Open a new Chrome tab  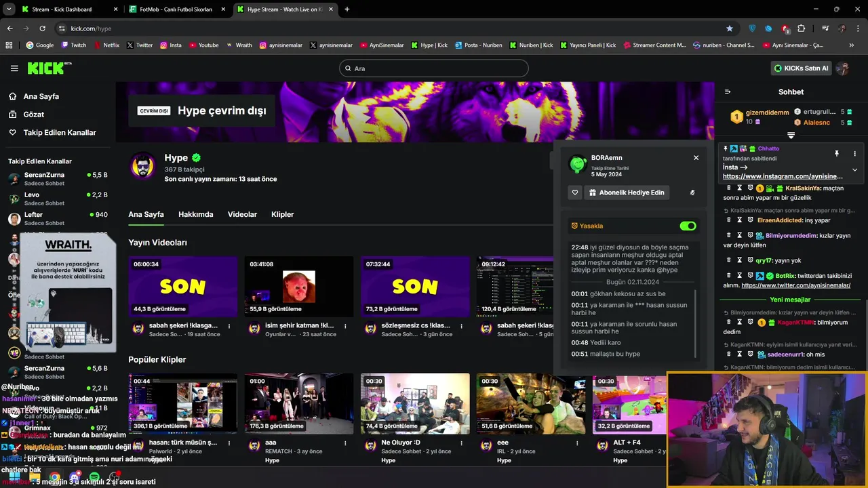[347, 9]
